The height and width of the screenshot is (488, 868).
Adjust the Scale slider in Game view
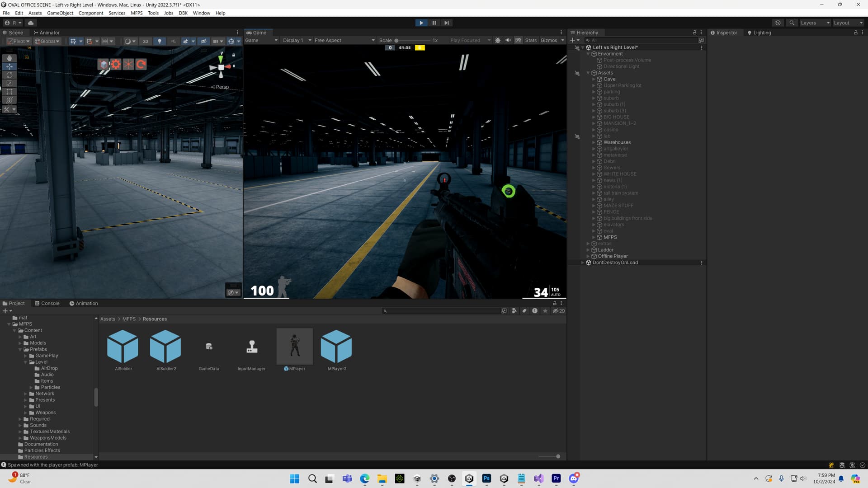pos(397,40)
